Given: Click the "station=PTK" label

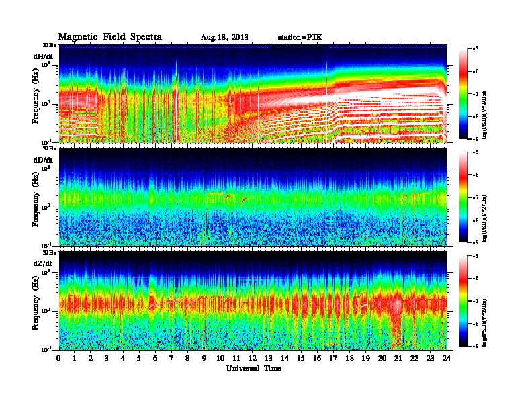Looking at the screenshot, I should (x=300, y=37).
